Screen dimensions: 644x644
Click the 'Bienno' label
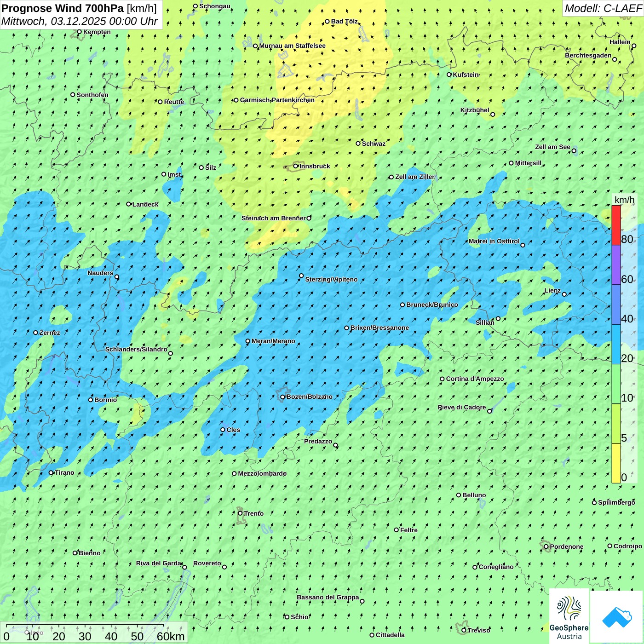point(89,553)
